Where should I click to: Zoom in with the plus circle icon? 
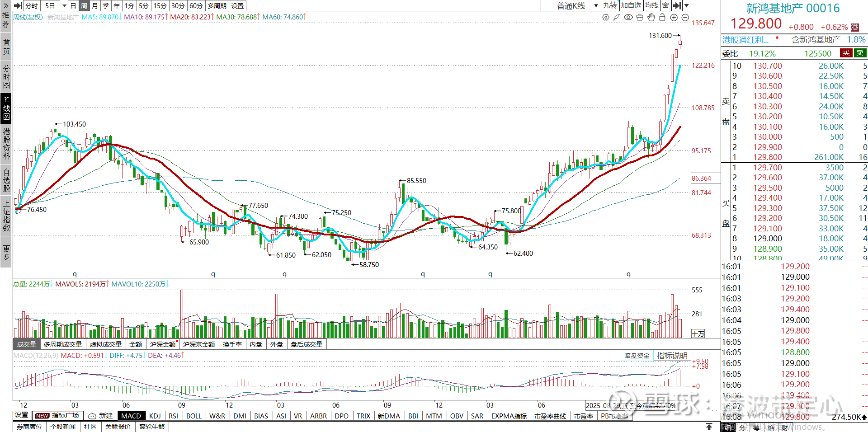[x=674, y=17]
